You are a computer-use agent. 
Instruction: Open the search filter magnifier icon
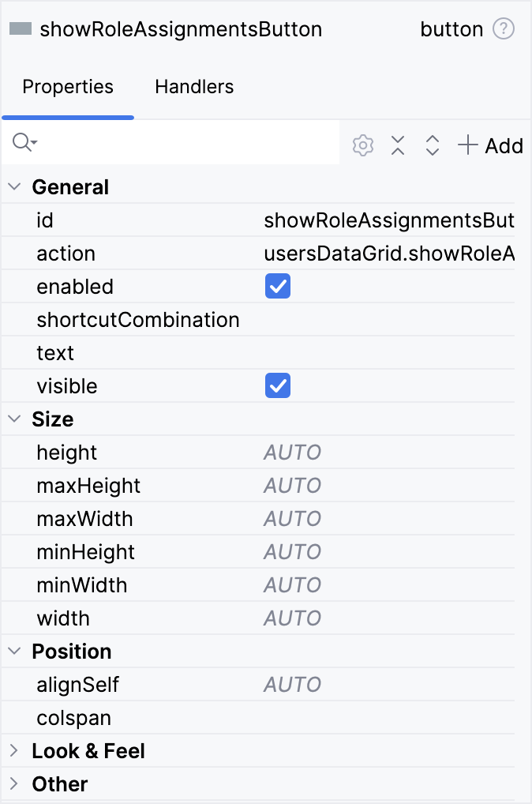click(20, 142)
